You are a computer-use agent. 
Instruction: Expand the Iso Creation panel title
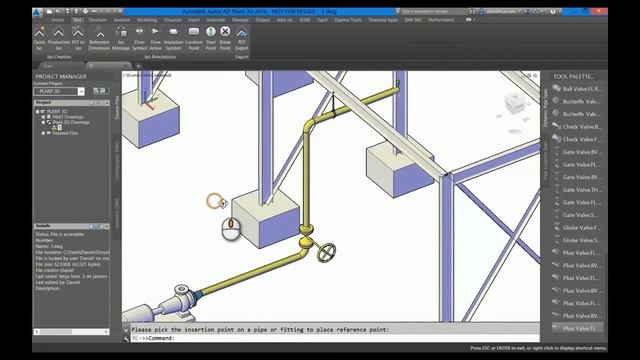pyautogui.click(x=59, y=57)
